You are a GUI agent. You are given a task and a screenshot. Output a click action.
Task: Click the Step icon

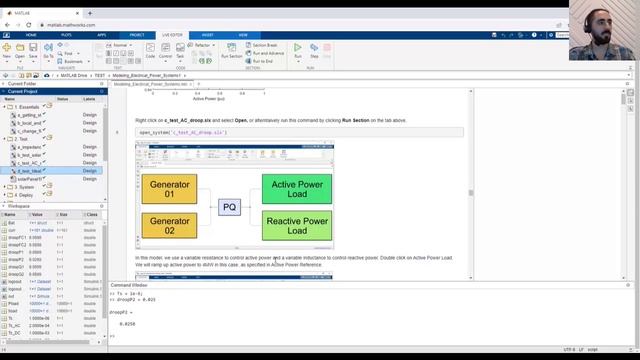[314, 47]
